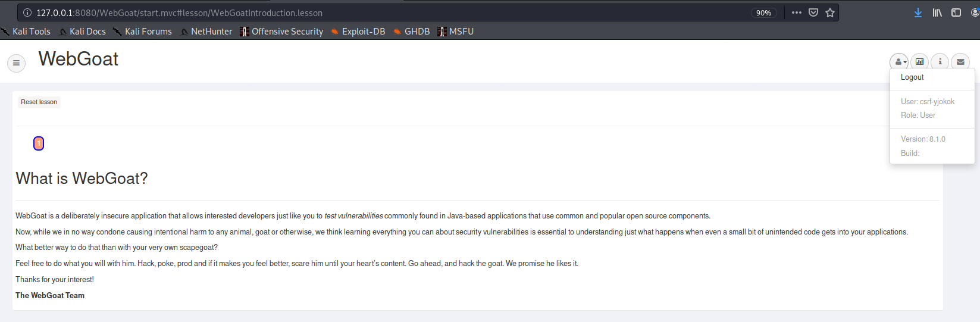Click the Reset lesson button
Screen dimensions: 980x322
39,102
